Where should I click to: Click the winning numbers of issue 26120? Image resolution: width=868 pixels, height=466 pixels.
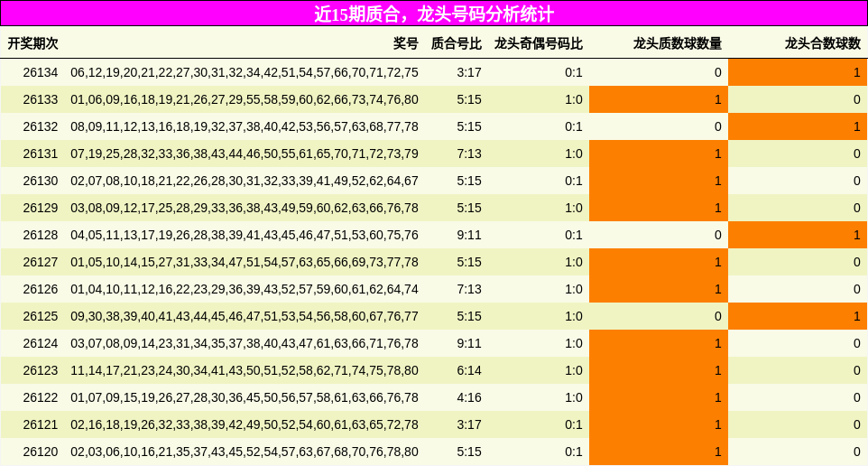(245, 452)
